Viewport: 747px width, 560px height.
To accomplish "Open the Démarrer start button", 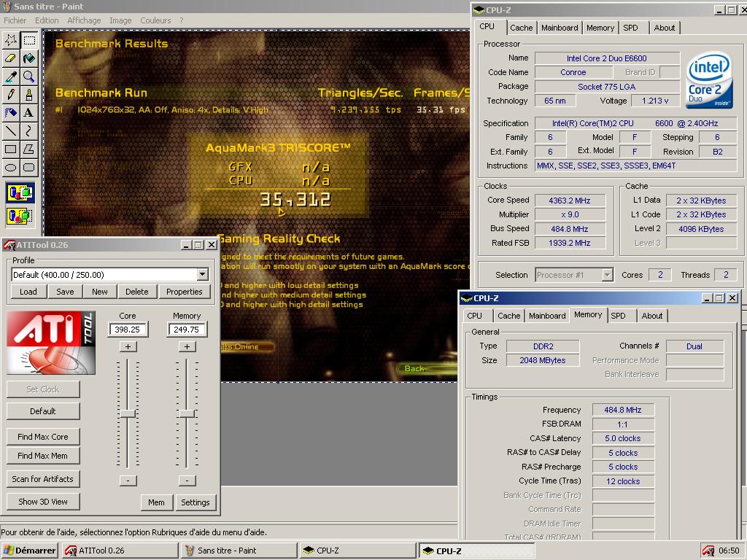I will (x=29, y=551).
